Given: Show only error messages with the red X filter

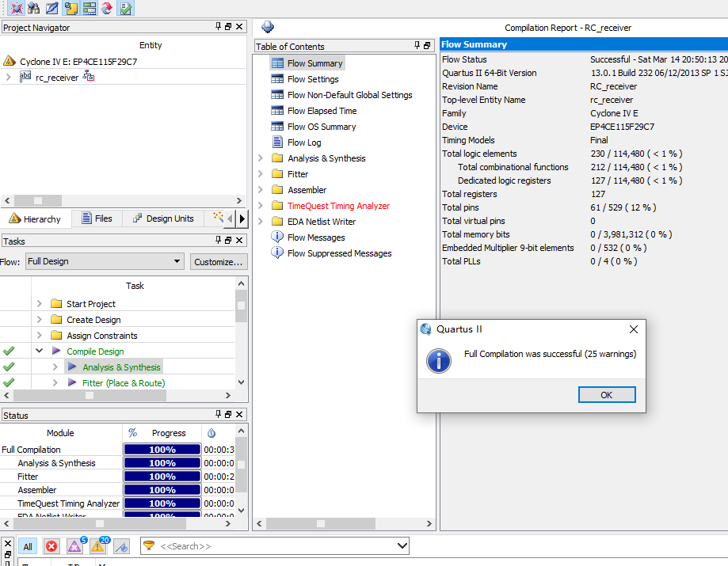Looking at the screenshot, I should coord(51,546).
